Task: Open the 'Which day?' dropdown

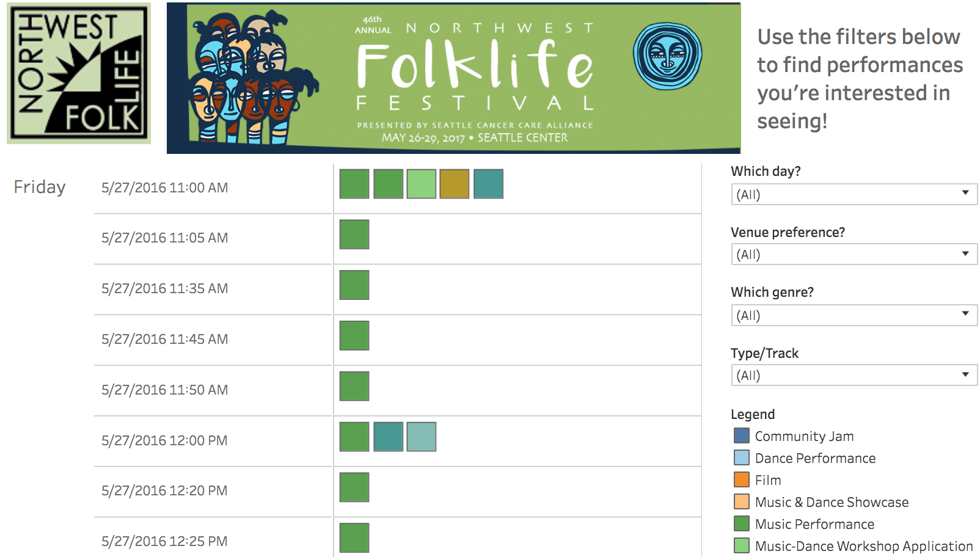Action: coord(854,195)
